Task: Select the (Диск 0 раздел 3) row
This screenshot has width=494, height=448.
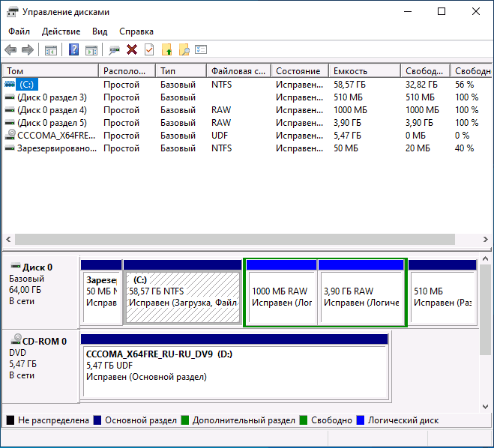Action: click(x=247, y=97)
